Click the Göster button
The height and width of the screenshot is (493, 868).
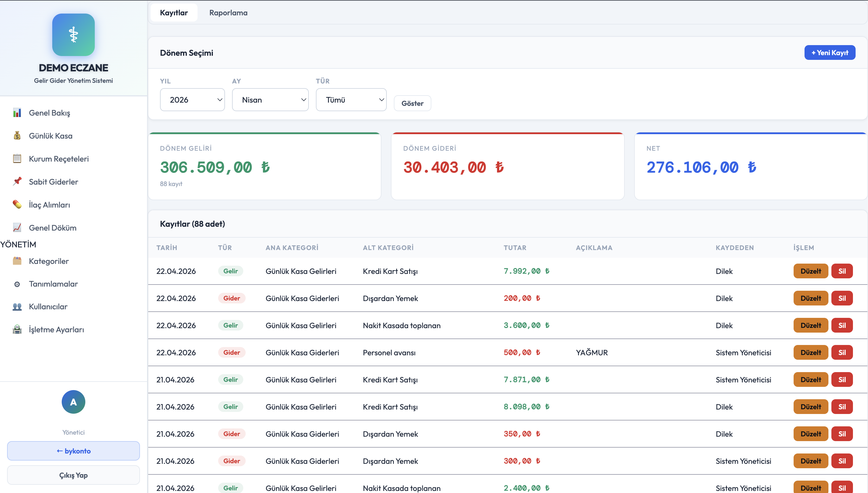pyautogui.click(x=412, y=103)
